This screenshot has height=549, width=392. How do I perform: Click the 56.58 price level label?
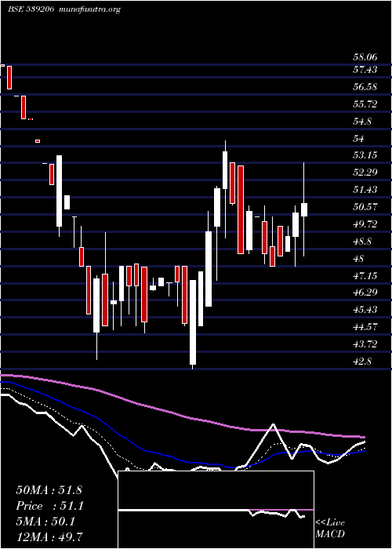[365, 87]
